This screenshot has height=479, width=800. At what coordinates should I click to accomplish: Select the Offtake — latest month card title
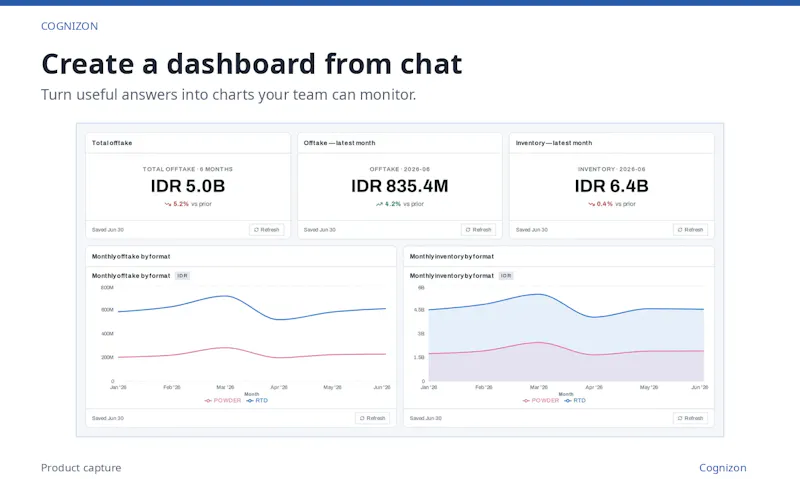[x=339, y=143]
